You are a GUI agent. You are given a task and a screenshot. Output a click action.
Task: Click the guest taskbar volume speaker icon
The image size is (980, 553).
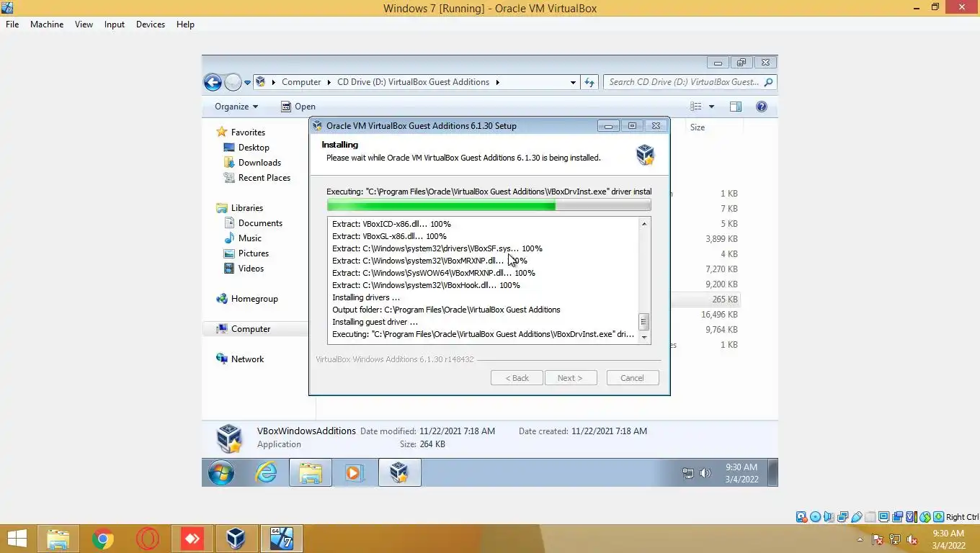[x=705, y=473]
